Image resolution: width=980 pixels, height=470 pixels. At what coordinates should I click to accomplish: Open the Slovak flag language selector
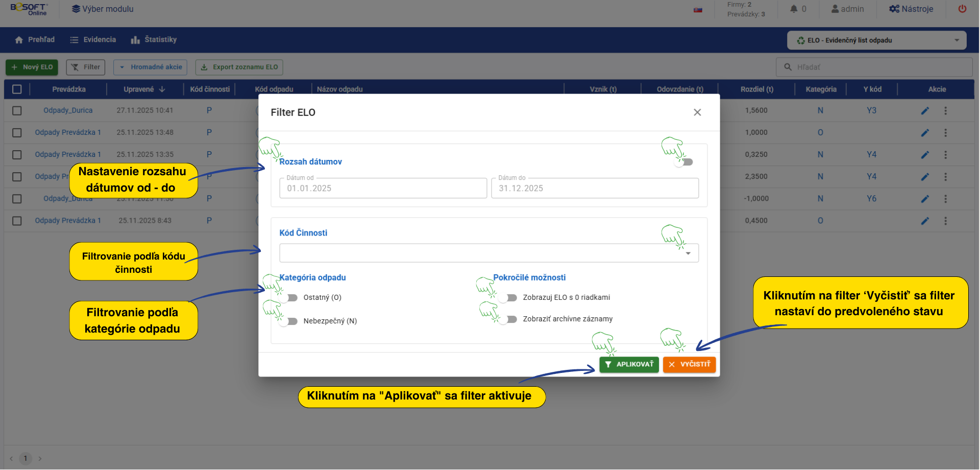click(698, 10)
